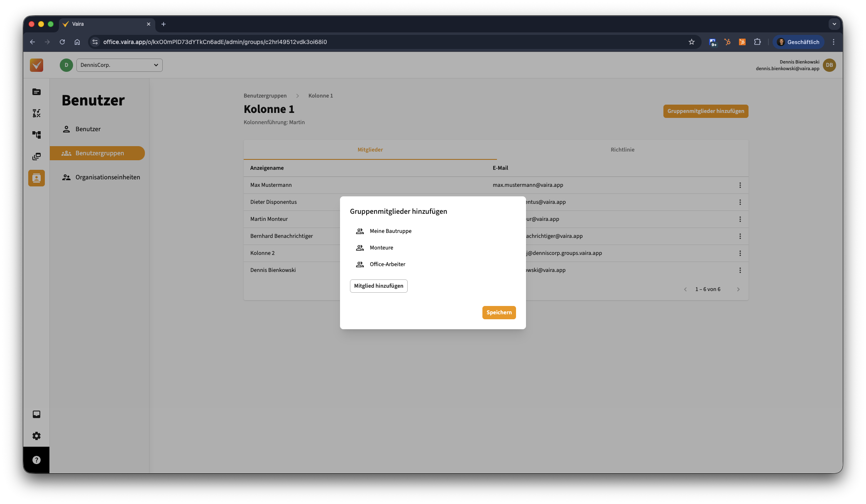Bookmark page with the star icon
Image resolution: width=866 pixels, height=504 pixels.
[691, 42]
